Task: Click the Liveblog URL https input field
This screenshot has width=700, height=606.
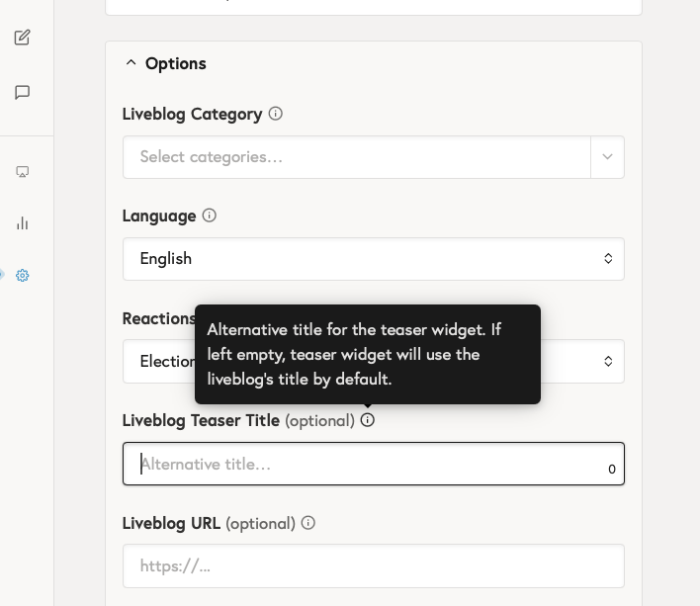Action: (373, 565)
